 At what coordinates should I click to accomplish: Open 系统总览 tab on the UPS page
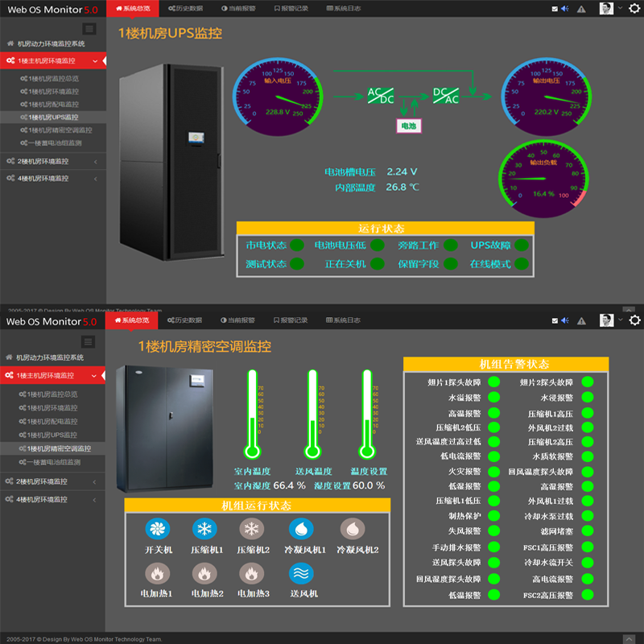coord(133,9)
